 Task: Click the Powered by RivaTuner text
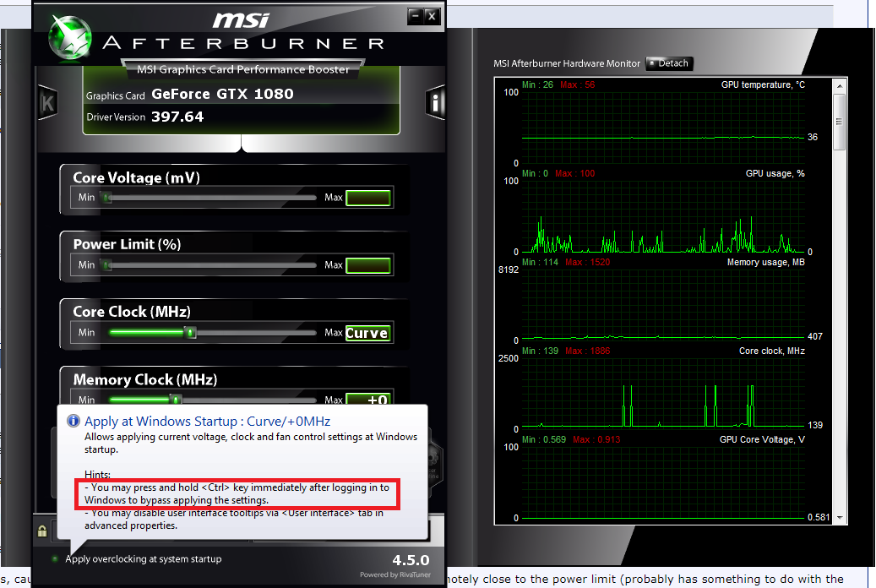coord(395,574)
